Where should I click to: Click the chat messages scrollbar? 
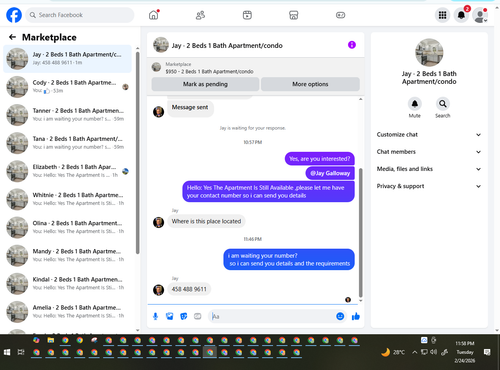[x=360, y=233]
